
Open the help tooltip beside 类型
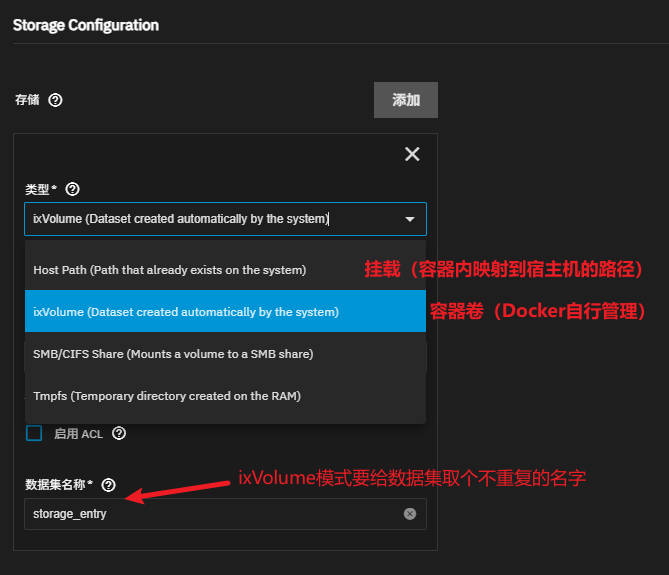tap(72, 189)
